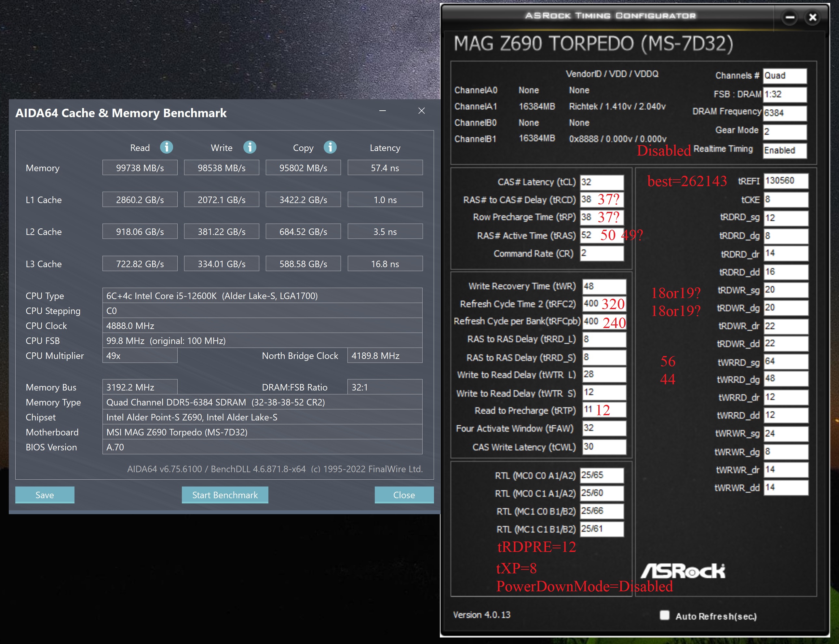Click the tREFI value field
Image resolution: width=839 pixels, height=644 pixels.
coord(785,181)
